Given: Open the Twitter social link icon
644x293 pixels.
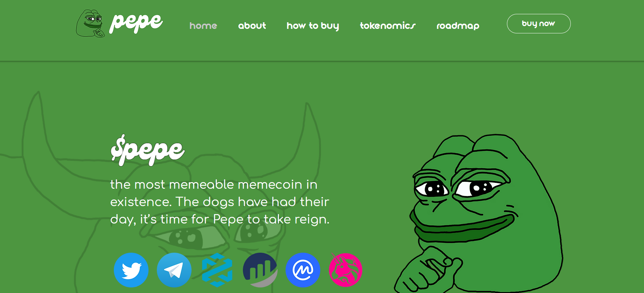Looking at the screenshot, I should click(x=131, y=270).
